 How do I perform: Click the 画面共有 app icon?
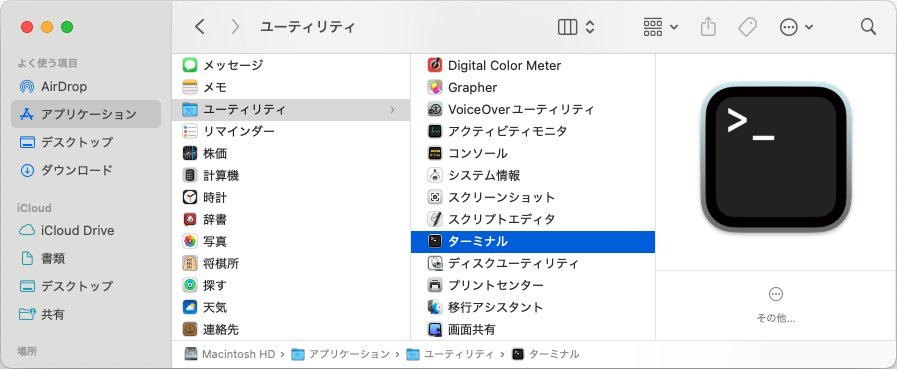coord(435,330)
